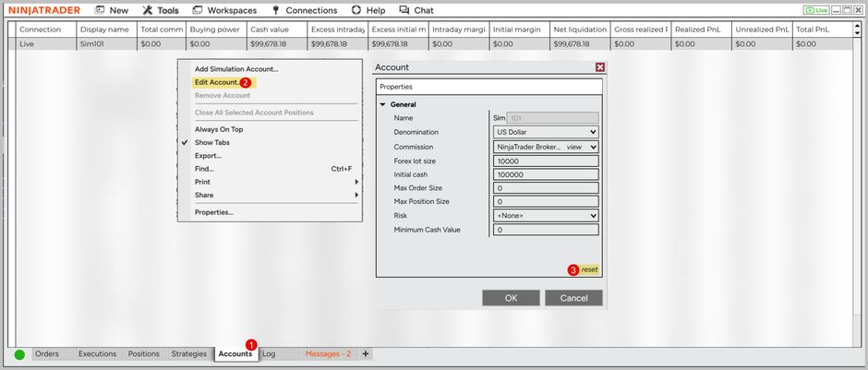This screenshot has height=370, width=868.
Task: Click the reset link
Action: coord(589,270)
